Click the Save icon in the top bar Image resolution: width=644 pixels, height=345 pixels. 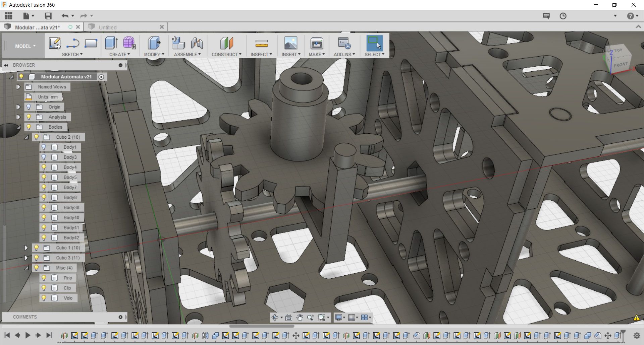pyautogui.click(x=48, y=16)
